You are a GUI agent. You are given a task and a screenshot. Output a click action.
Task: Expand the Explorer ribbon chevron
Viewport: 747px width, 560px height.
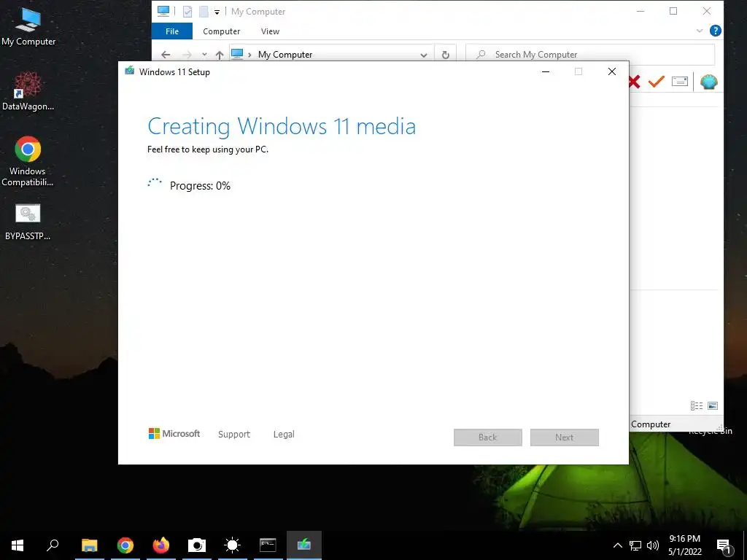(700, 31)
